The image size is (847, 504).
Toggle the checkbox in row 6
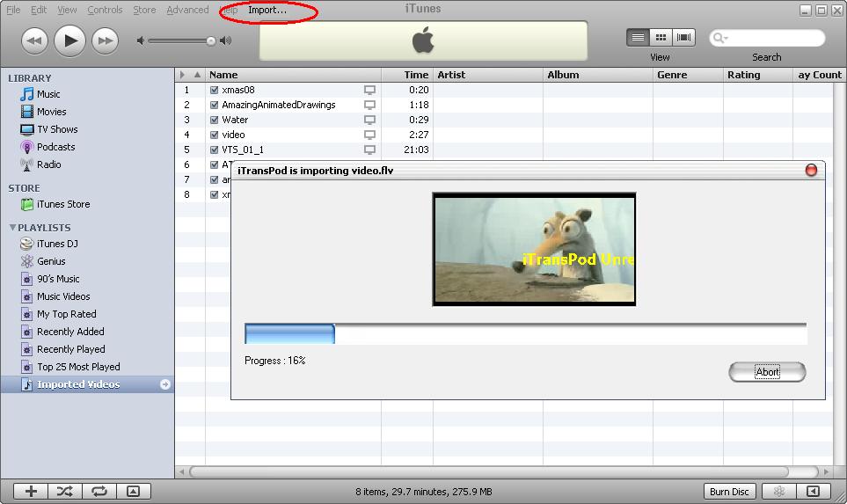click(x=214, y=164)
